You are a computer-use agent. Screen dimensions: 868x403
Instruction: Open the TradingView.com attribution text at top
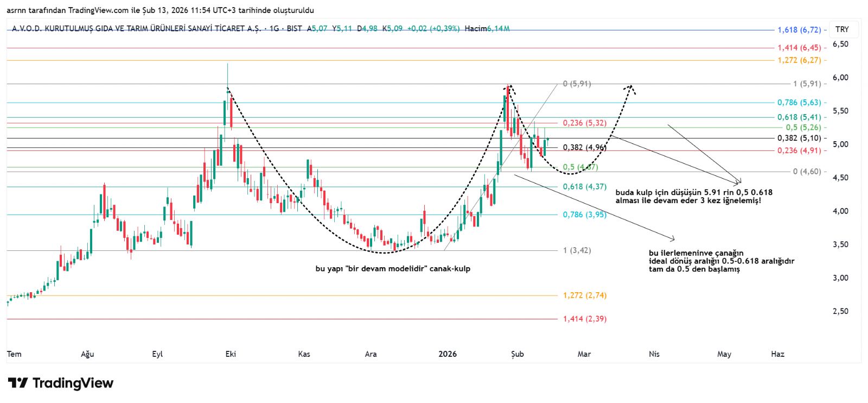click(160, 10)
